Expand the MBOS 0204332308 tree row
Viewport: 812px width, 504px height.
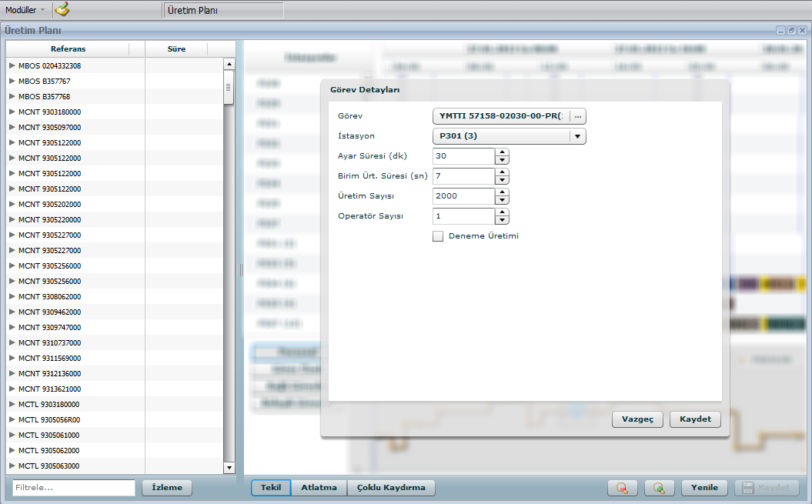12,65
